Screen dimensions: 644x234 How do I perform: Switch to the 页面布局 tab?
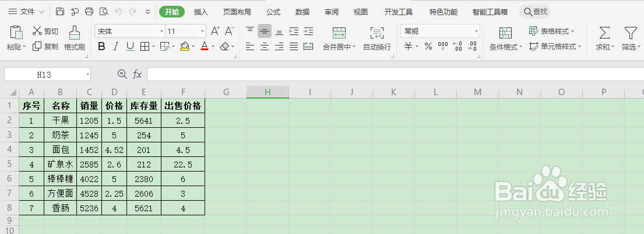pos(237,12)
